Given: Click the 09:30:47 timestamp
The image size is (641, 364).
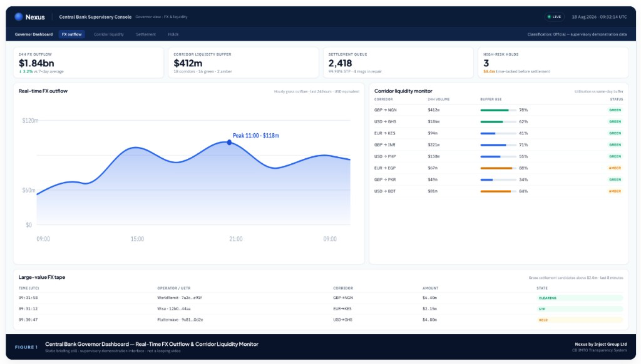Looking at the screenshot, I should click(x=28, y=320).
